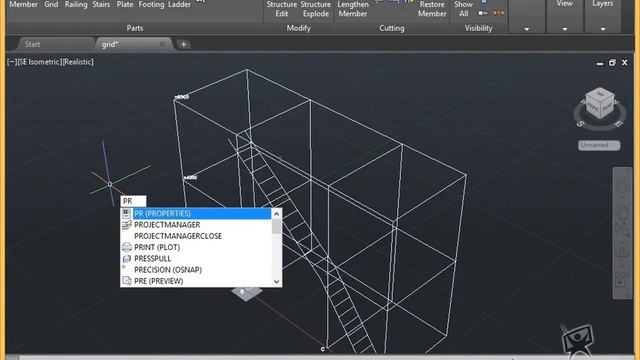640x360 pixels.
Task: Run Structure Explode command
Action: click(316, 9)
